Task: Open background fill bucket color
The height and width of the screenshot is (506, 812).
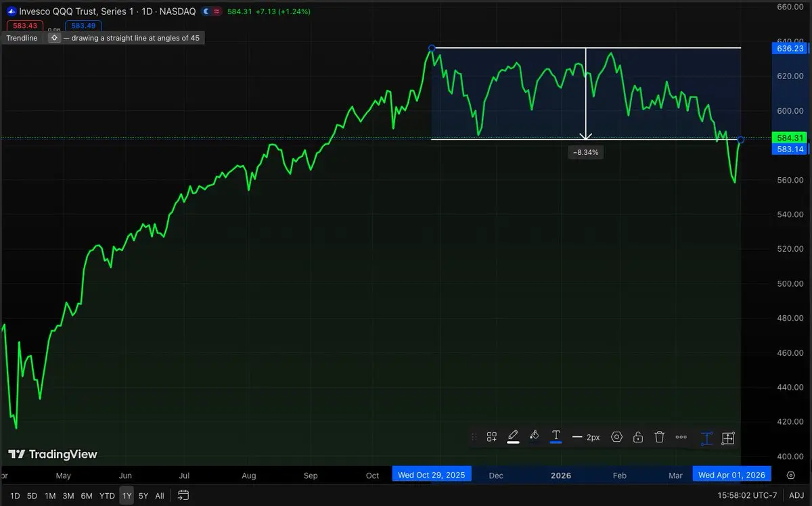Action: 534,436
